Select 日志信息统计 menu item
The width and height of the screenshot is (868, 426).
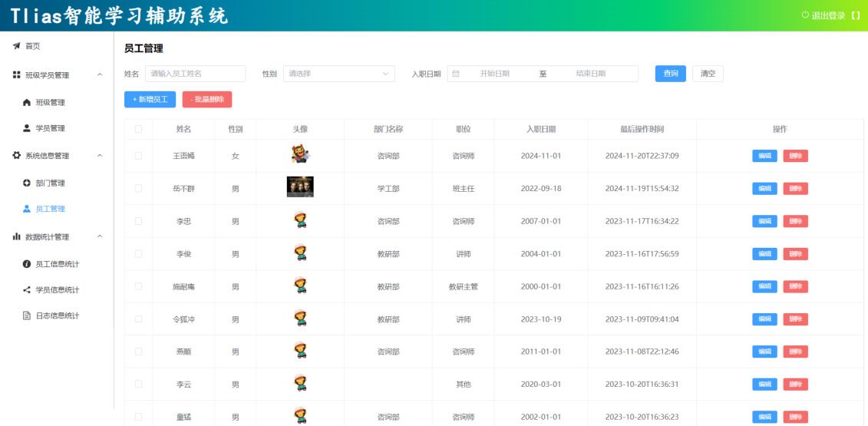[x=57, y=315]
